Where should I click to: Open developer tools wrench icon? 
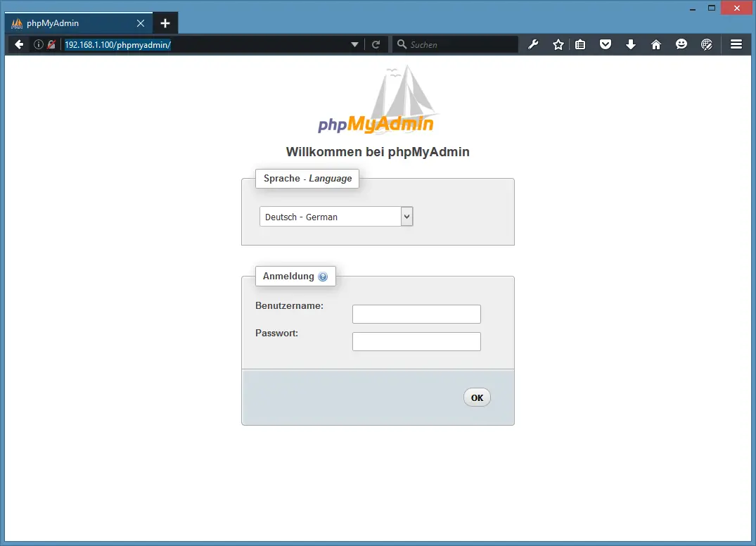click(533, 45)
